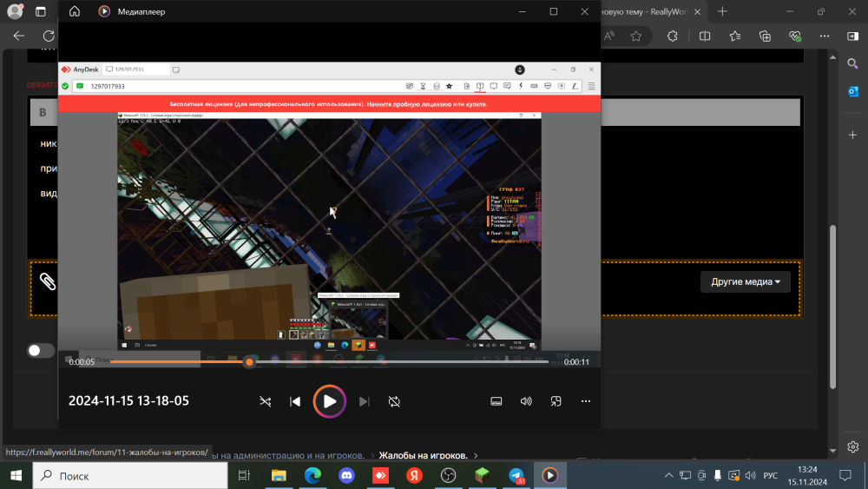Open Edge settings and more menu
The width and height of the screenshot is (868, 489).
pyautogui.click(x=825, y=36)
